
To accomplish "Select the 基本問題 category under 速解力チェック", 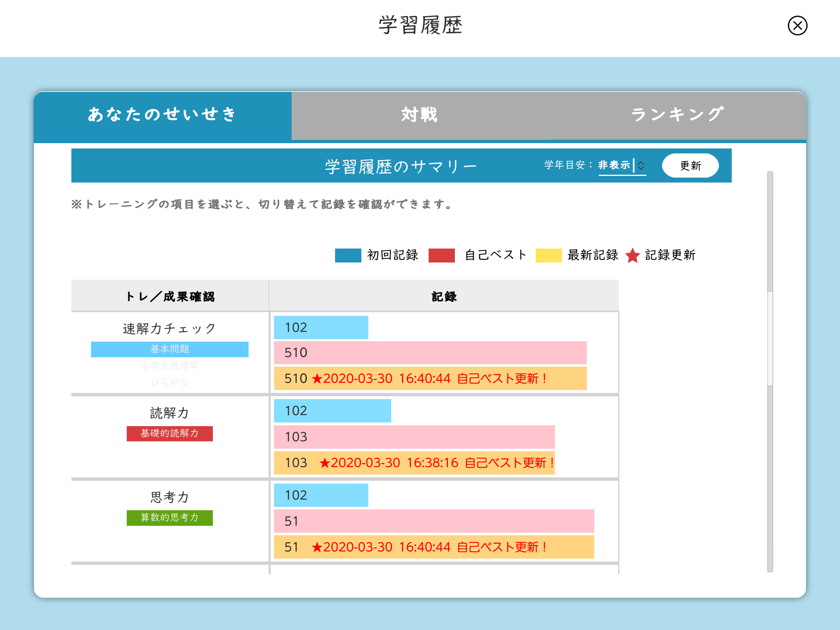I will 170,349.
